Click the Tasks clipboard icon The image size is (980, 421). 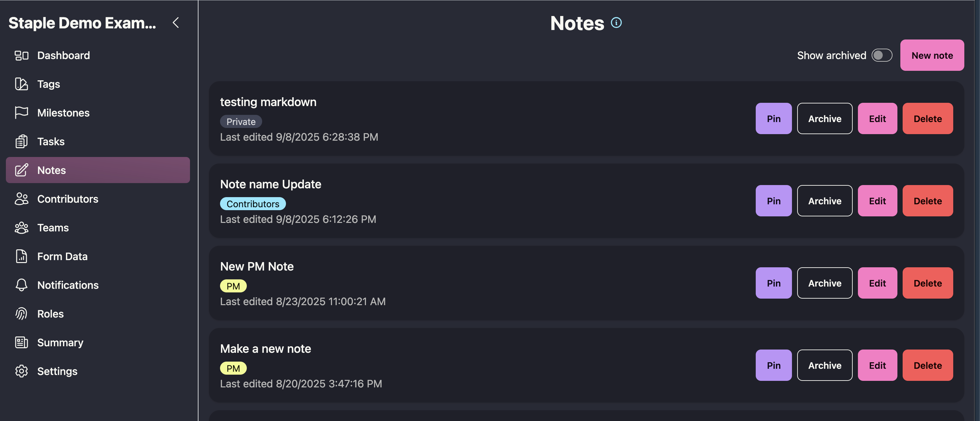[21, 141]
